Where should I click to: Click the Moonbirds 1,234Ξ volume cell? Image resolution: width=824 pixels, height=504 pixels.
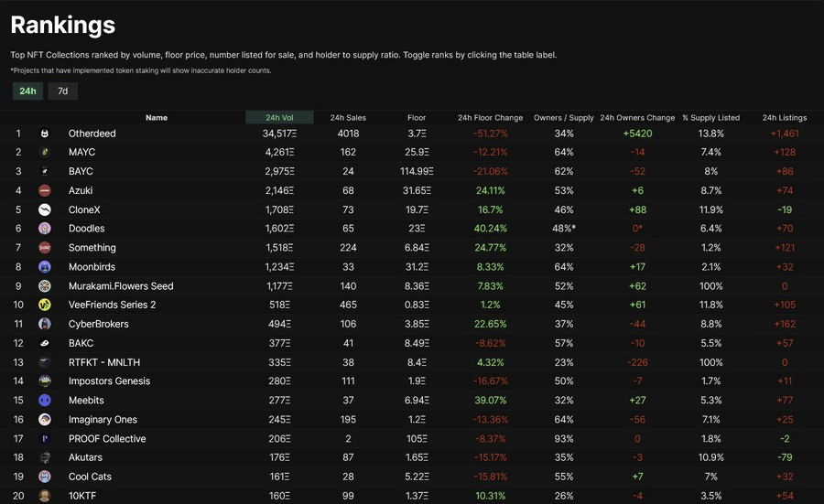279,267
